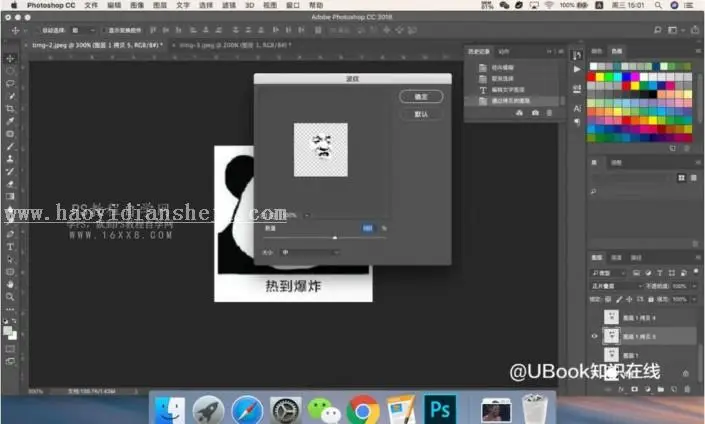
Task: Click the pixel layer filter icon in Layers panel
Action: [636, 273]
